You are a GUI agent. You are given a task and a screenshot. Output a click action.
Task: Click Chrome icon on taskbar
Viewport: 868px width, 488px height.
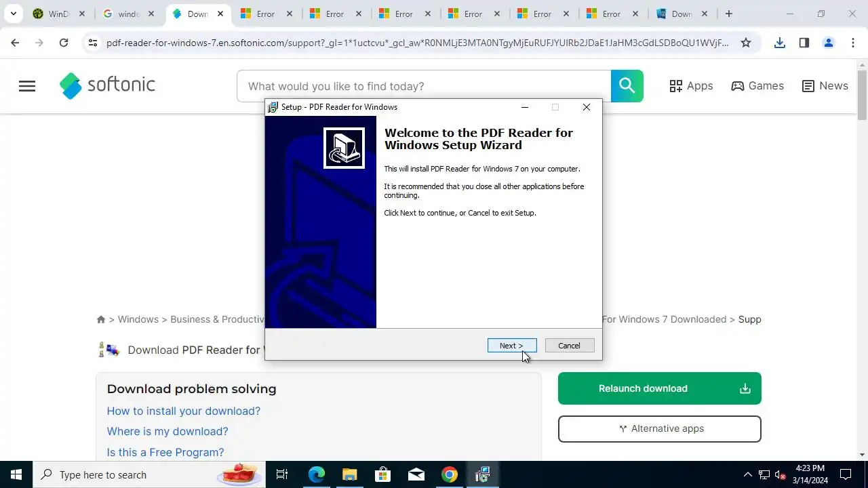pos(449,474)
